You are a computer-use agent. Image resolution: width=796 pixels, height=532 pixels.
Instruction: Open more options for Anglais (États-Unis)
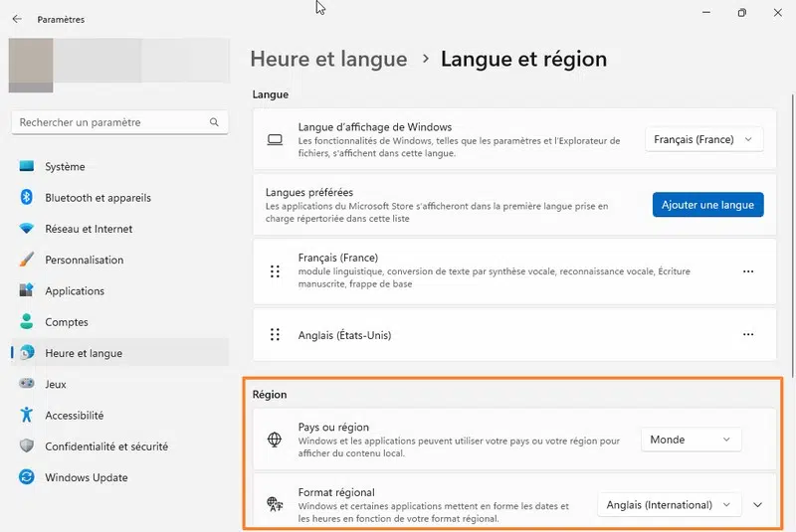[x=748, y=335]
